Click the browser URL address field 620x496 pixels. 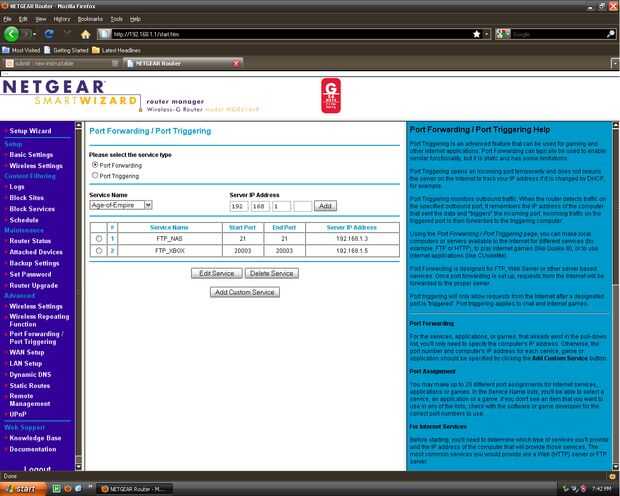point(291,34)
